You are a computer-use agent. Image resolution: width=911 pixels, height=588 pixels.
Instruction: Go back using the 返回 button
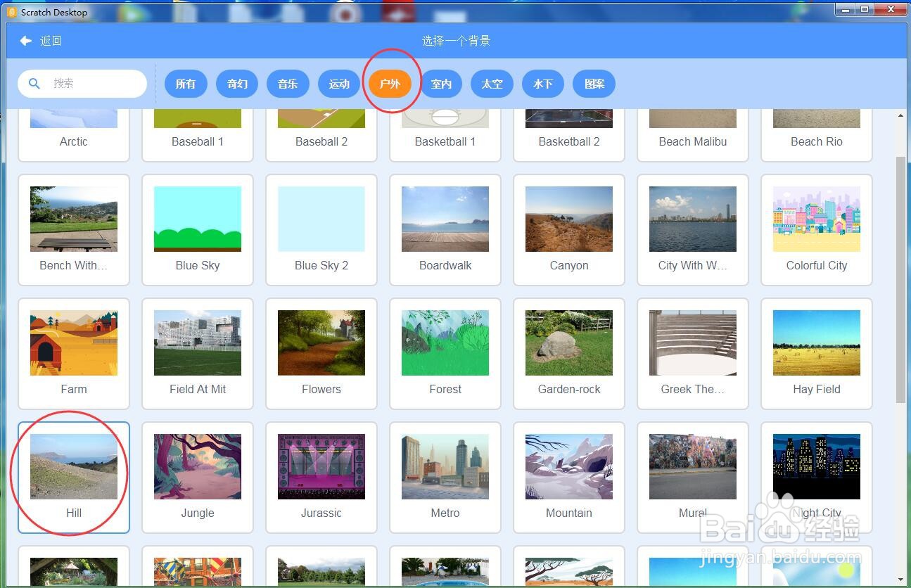(41, 41)
